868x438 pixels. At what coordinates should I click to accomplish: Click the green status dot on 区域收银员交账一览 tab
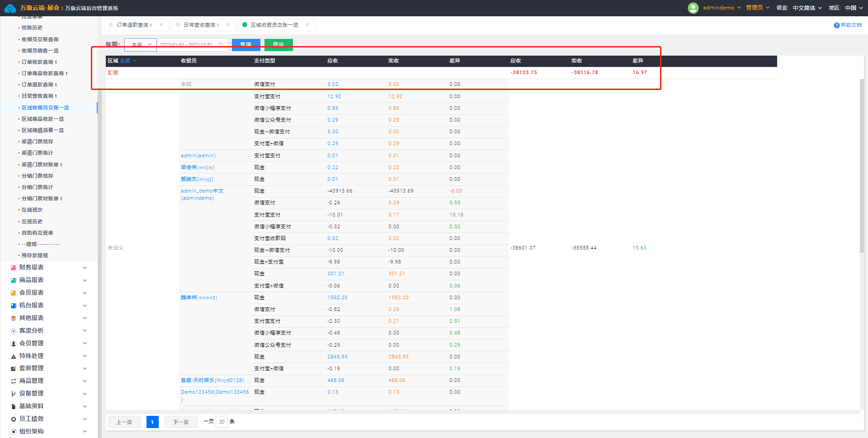(245, 25)
